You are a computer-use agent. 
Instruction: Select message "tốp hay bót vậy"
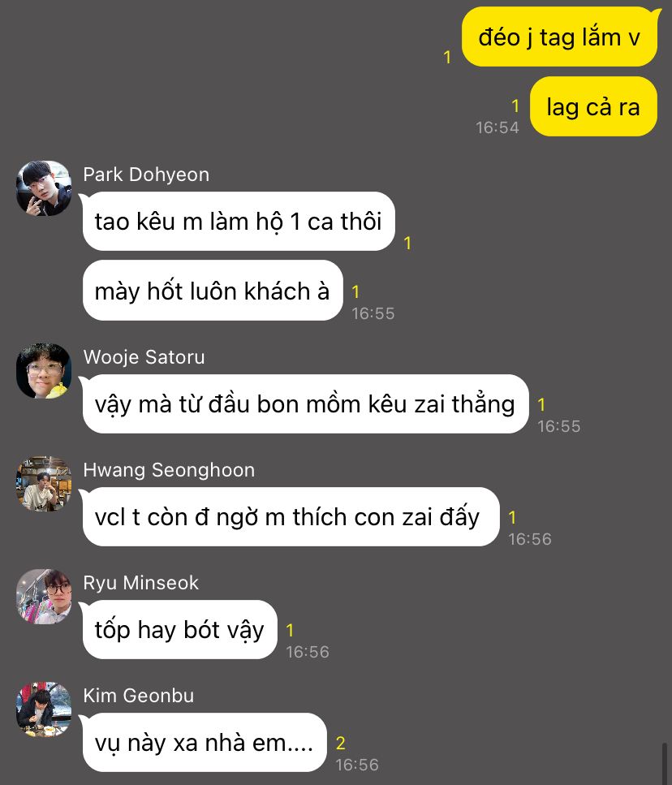pyautogui.click(x=179, y=629)
